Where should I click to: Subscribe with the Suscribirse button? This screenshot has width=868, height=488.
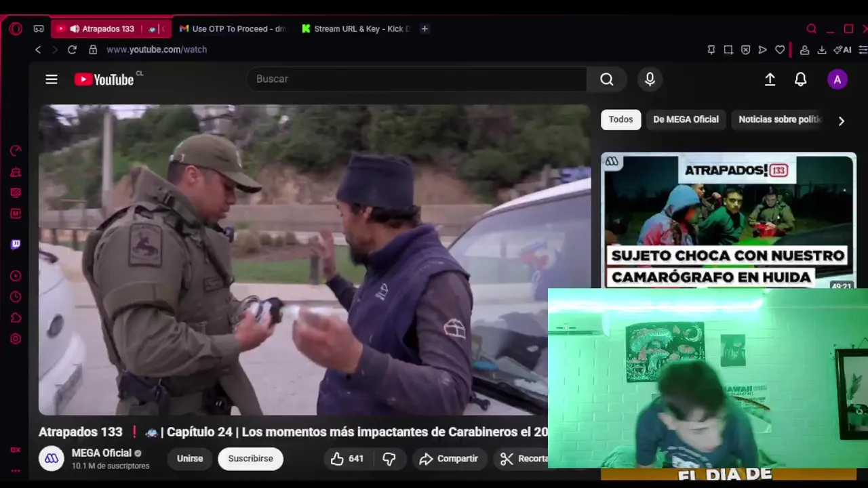pyautogui.click(x=250, y=459)
